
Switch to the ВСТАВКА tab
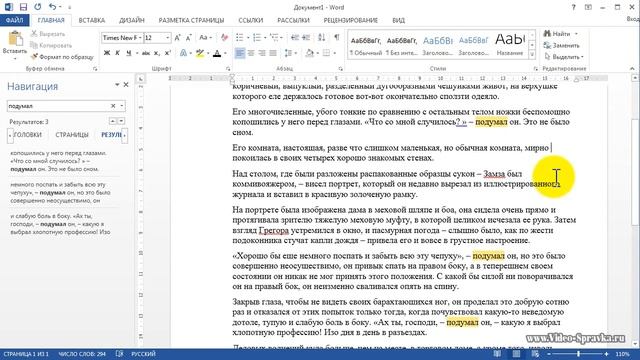[92, 20]
